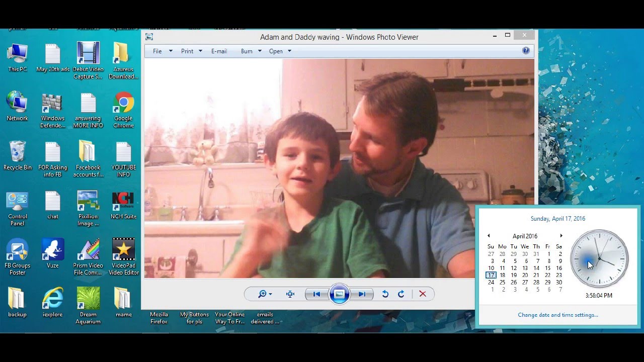The image size is (644, 362).
Task: Select Debut Video Capture shortcut
Action: click(x=88, y=60)
